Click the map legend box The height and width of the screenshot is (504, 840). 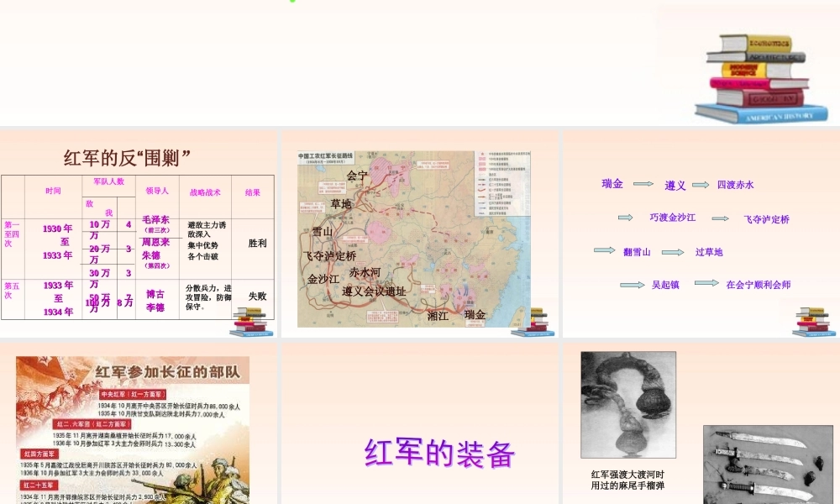(502, 183)
